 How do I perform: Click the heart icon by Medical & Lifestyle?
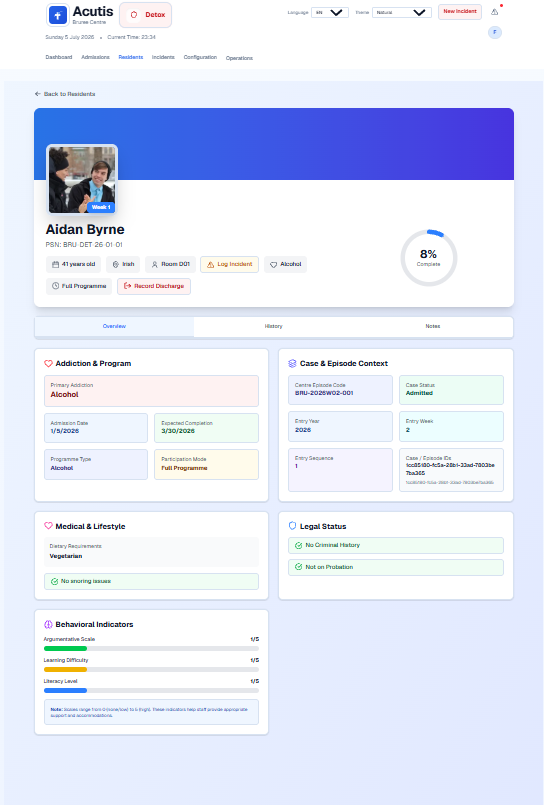tap(48, 526)
